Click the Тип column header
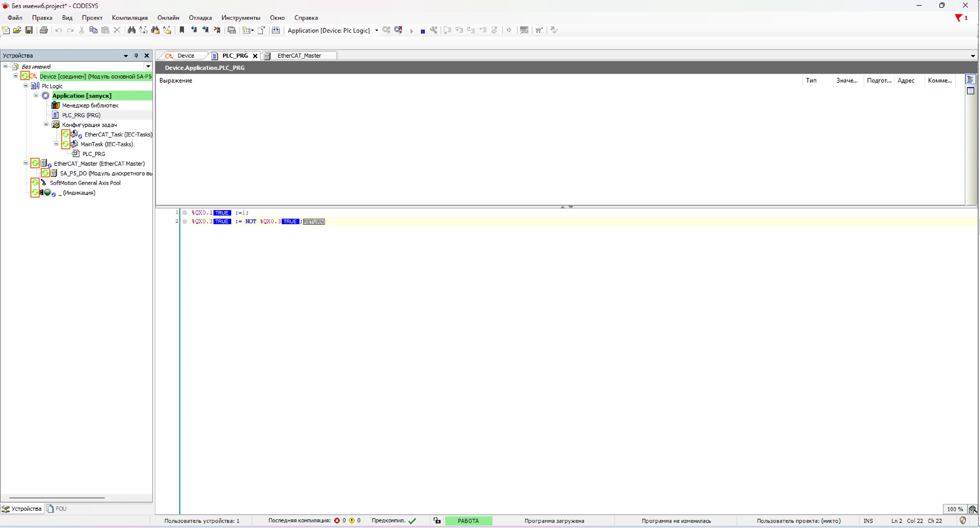Viewport: 980px width, 528px height. [818, 80]
